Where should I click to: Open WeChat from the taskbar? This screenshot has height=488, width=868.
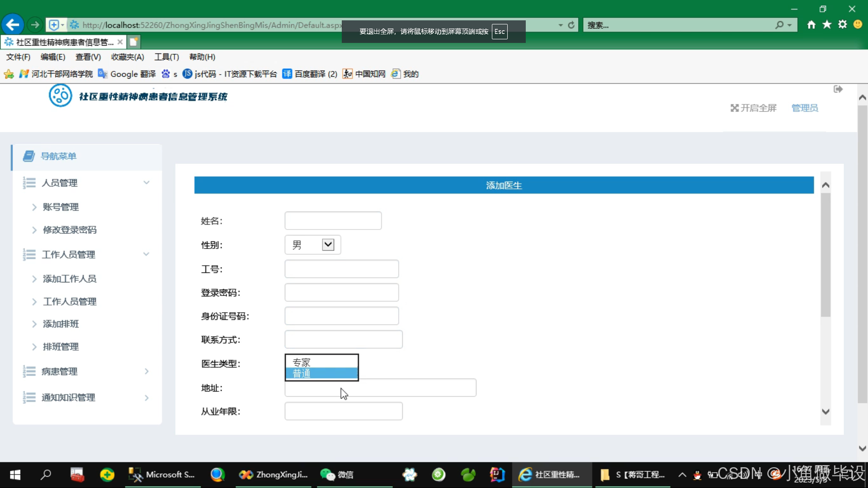(x=337, y=474)
